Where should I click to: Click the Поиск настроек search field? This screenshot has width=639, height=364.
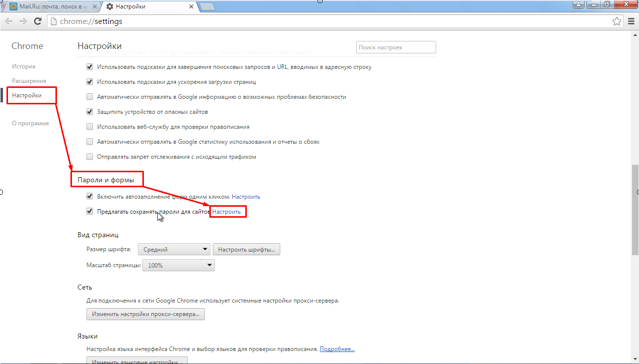point(396,47)
